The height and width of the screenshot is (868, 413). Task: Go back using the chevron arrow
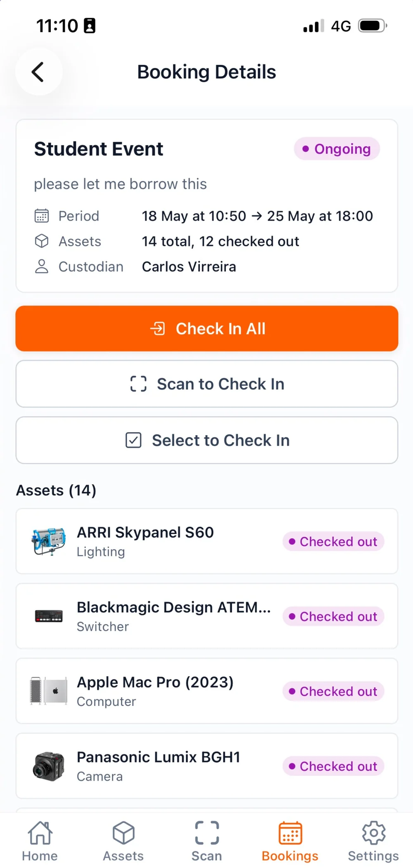click(38, 72)
